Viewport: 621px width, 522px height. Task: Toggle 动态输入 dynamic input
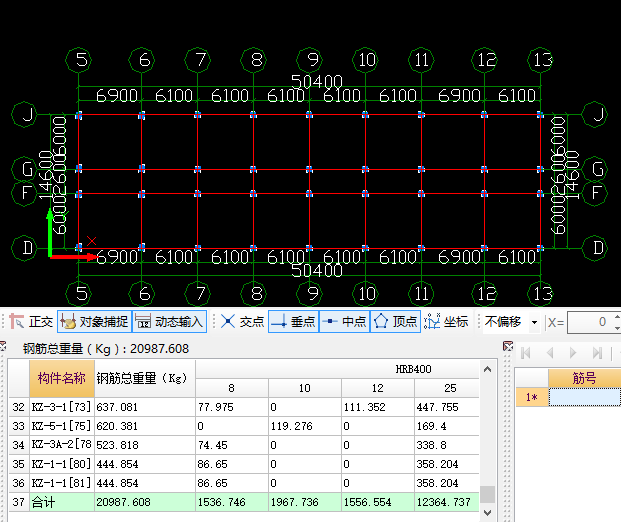169,322
